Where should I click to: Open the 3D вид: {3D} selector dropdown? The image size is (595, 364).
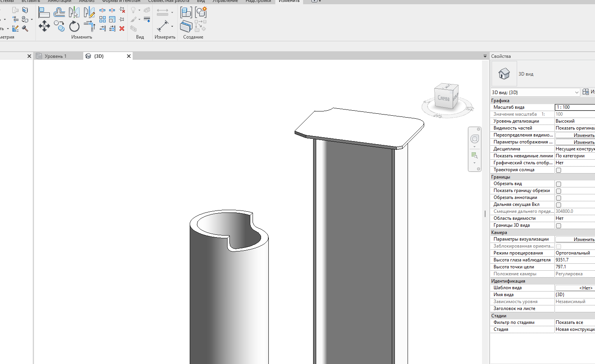pyautogui.click(x=535, y=92)
